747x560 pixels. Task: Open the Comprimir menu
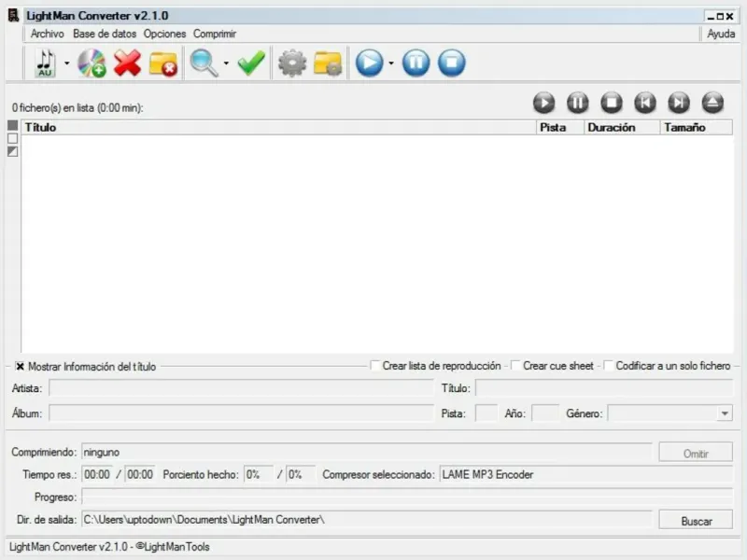pyautogui.click(x=215, y=34)
